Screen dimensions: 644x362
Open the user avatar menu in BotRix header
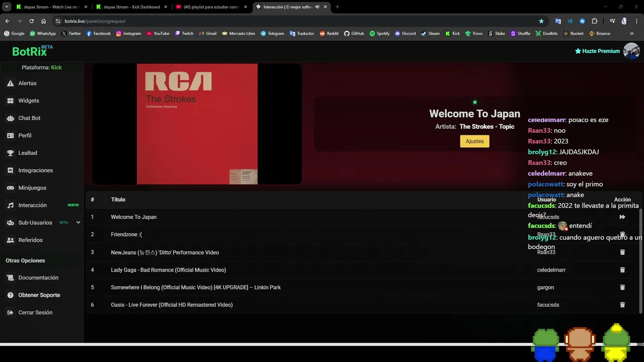pos(631,51)
